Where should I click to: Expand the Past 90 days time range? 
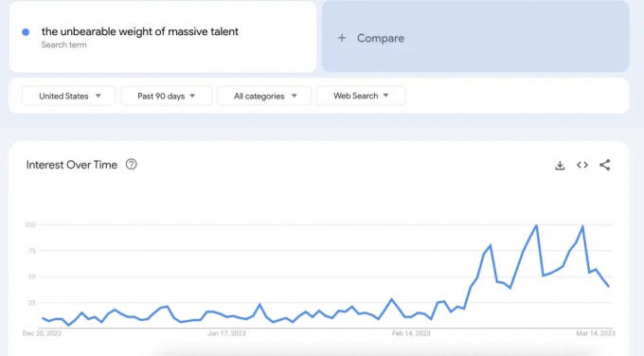166,96
